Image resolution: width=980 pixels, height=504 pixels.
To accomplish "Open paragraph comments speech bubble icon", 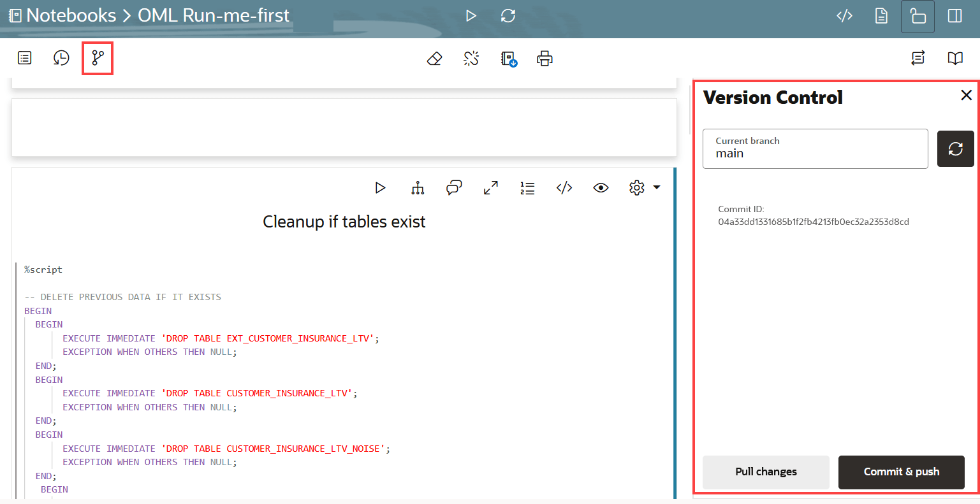I will [x=454, y=188].
